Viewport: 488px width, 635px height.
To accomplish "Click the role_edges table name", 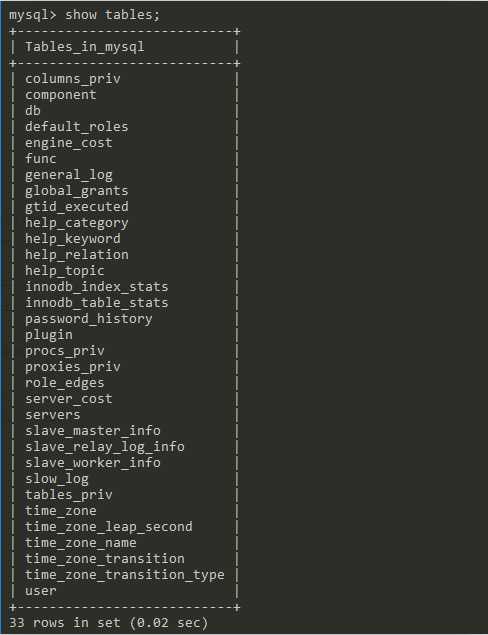I will (x=65, y=383).
